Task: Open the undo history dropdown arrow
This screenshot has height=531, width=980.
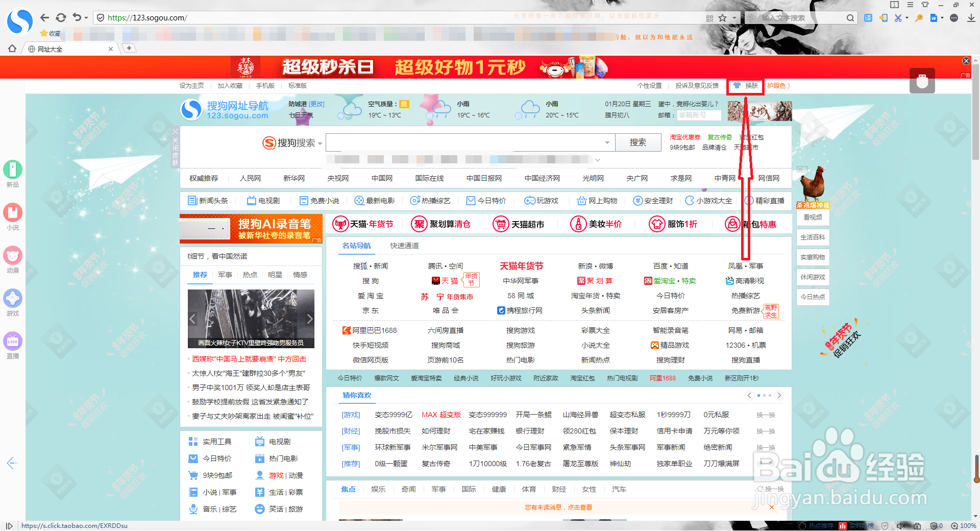Action: pyautogui.click(x=86, y=18)
